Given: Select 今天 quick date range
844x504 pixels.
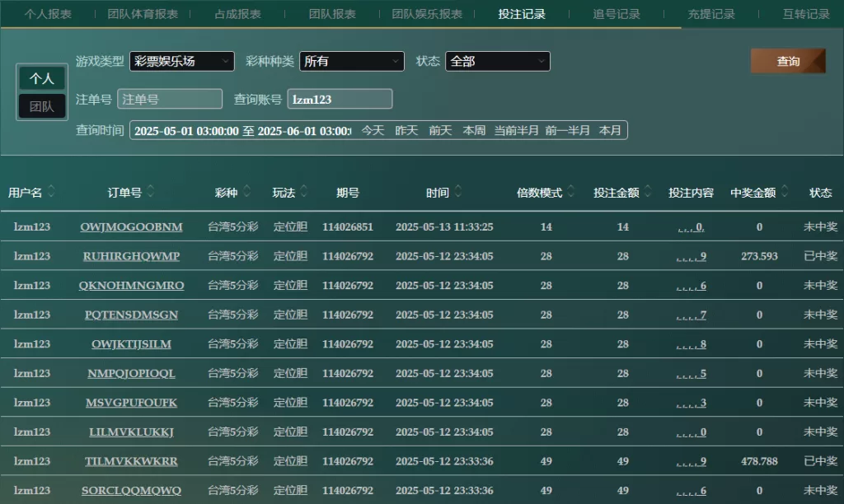Looking at the screenshot, I should (373, 131).
